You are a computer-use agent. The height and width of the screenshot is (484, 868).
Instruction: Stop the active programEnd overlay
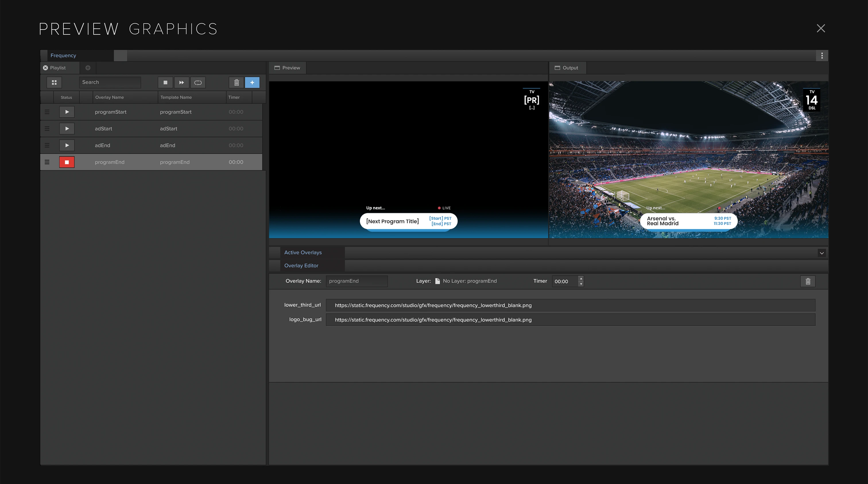(x=67, y=162)
